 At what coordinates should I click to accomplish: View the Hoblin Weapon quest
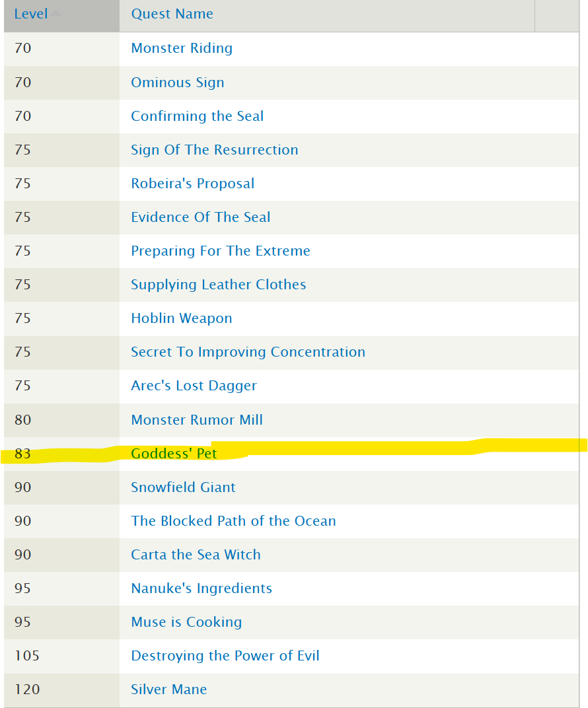point(181,318)
